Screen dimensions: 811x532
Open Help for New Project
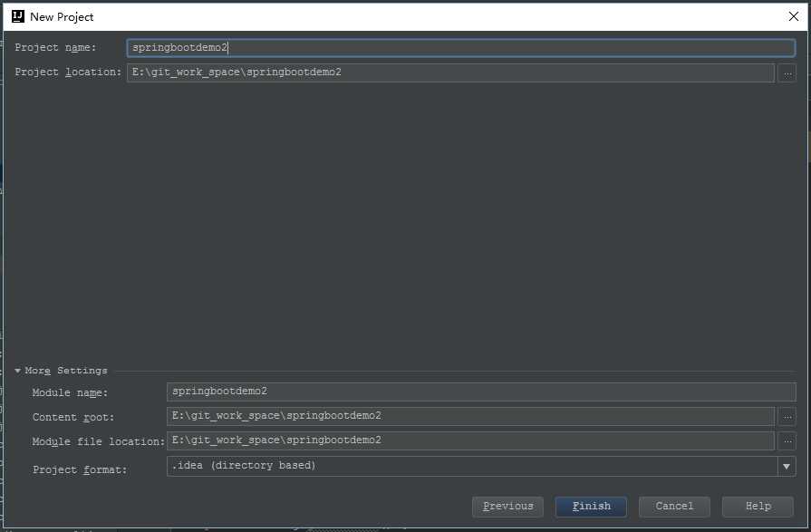(x=758, y=507)
